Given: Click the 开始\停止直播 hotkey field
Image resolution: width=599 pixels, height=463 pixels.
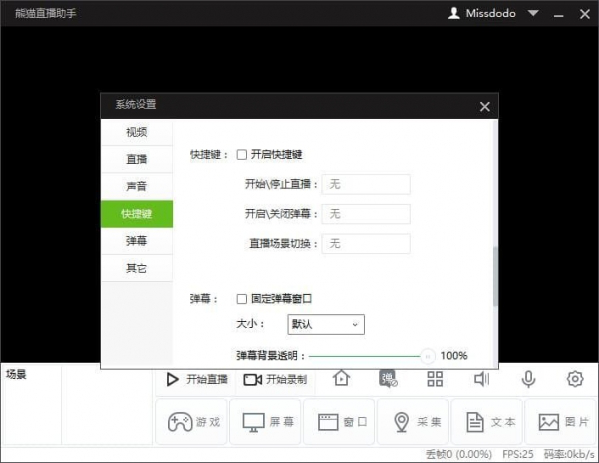Looking at the screenshot, I should pos(366,185).
